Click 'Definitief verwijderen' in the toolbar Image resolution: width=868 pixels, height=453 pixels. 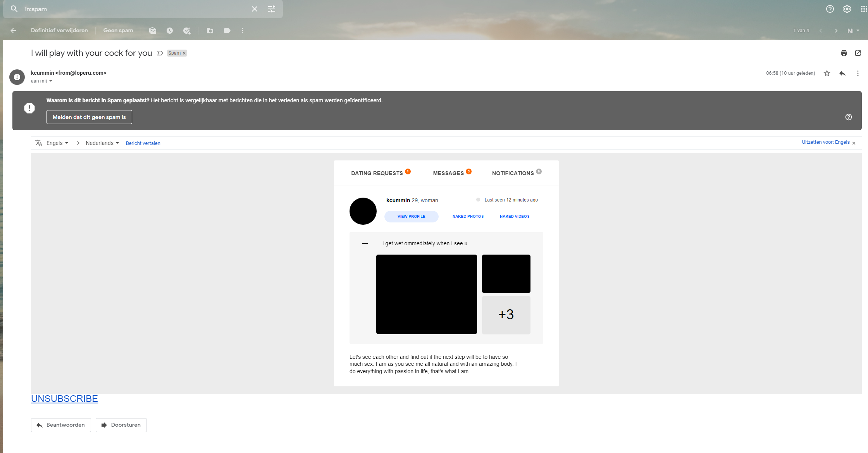pos(59,31)
